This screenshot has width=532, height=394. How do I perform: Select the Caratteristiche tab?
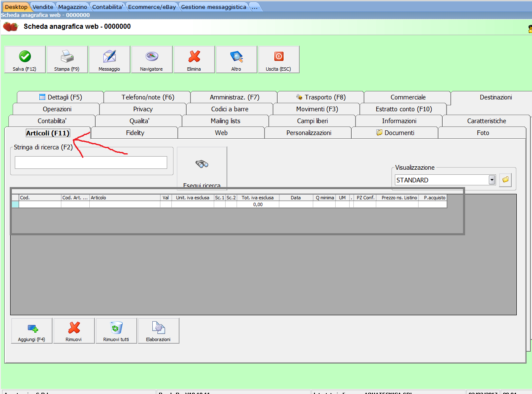click(x=486, y=121)
